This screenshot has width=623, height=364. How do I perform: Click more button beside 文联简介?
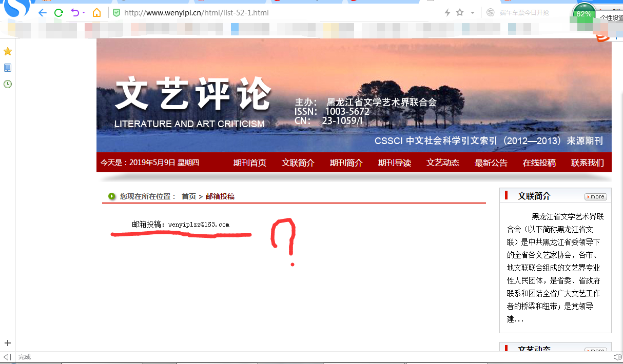click(x=595, y=197)
